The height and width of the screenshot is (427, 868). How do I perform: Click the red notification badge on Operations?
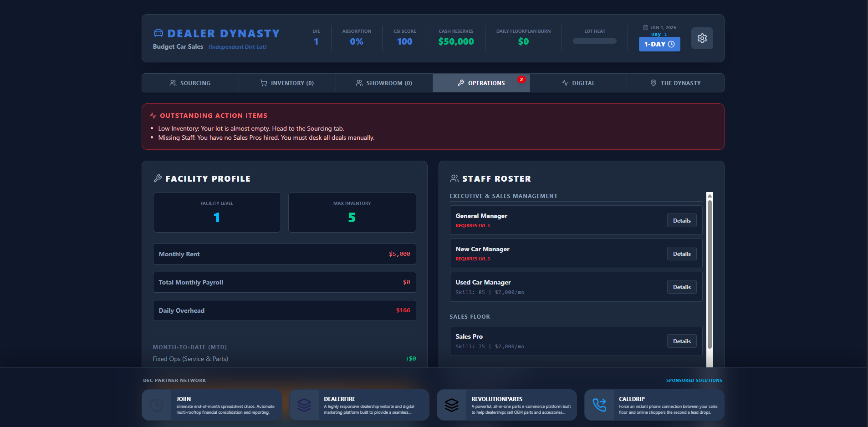pyautogui.click(x=521, y=79)
